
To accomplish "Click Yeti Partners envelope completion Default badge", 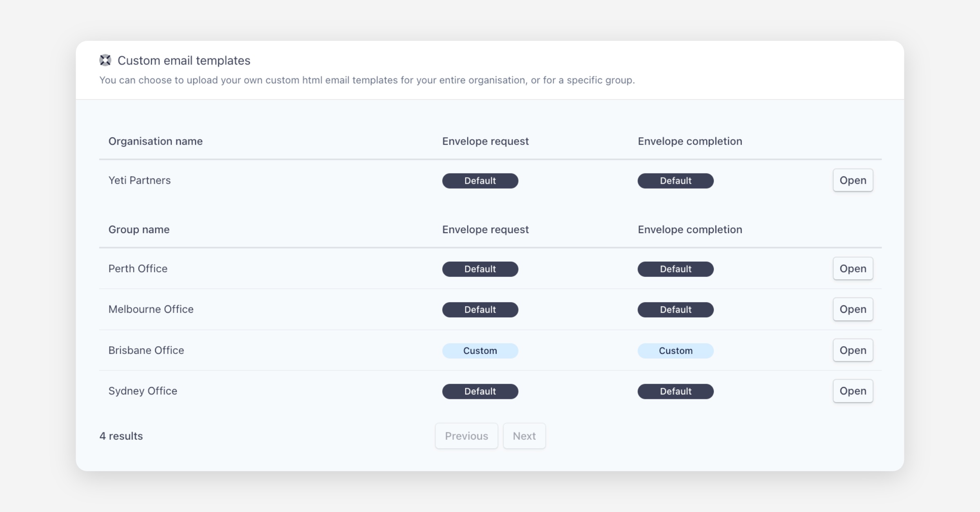I will 676,181.
